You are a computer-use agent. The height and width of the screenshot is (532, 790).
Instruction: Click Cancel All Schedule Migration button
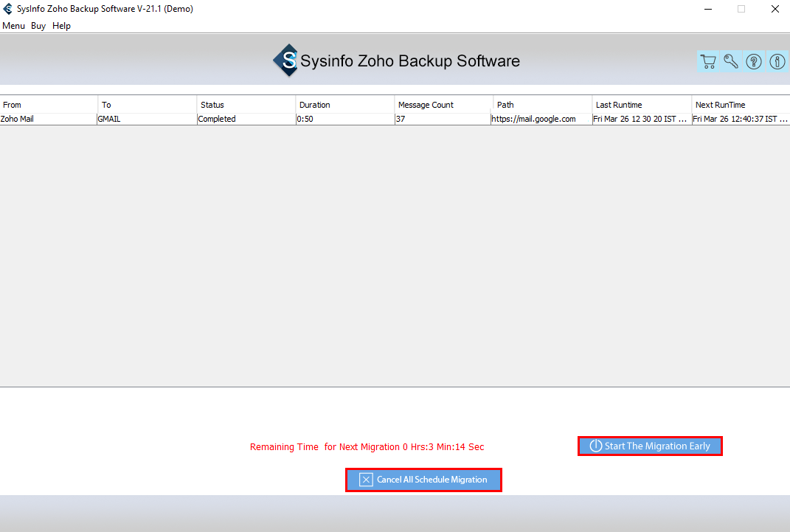pos(423,480)
